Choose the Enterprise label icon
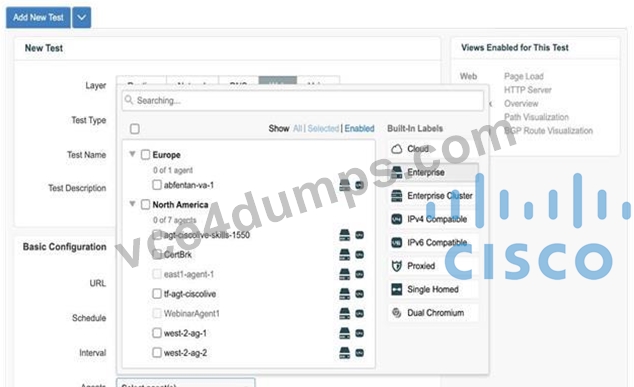 [397, 172]
